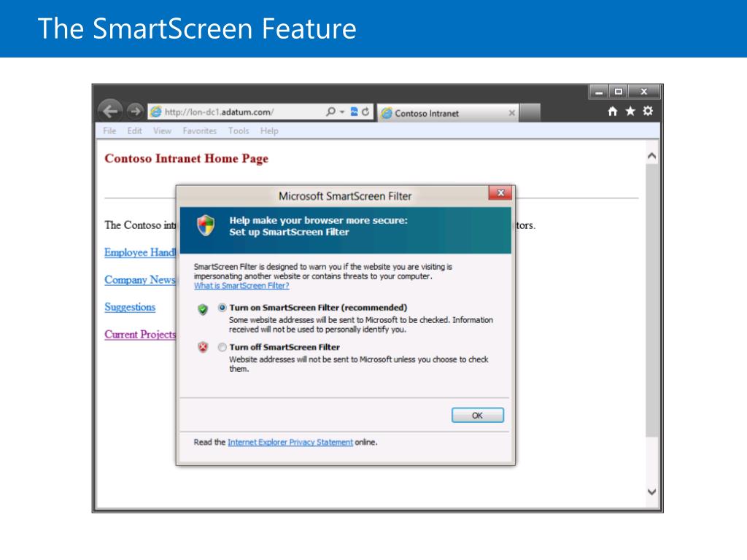Viewport: 747px width, 560px height.
Task: Select Turn on SmartScreen Filter radio button
Action: [222, 308]
